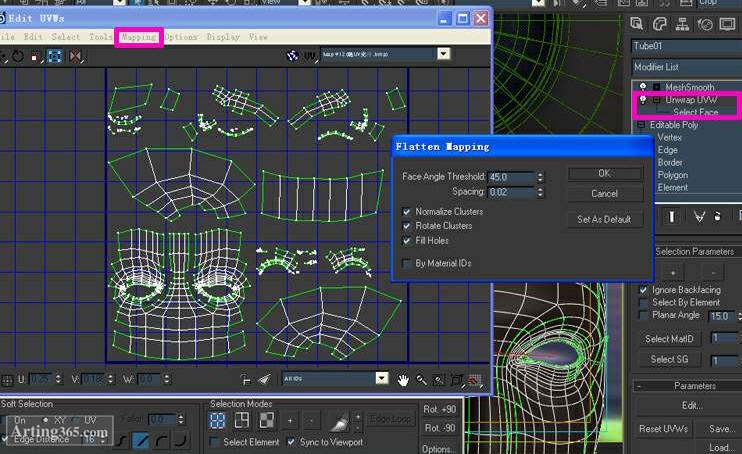The image size is (742, 454).
Task: Open the All IDs dropdown arrow
Action: (x=382, y=378)
